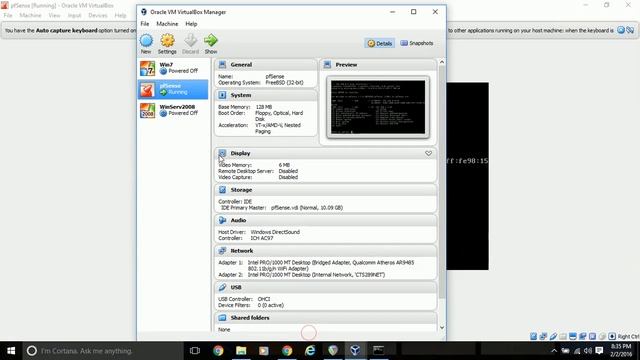Dismiss the auto capture keyboard notification
This screenshot has height=360, width=640.
click(621, 30)
